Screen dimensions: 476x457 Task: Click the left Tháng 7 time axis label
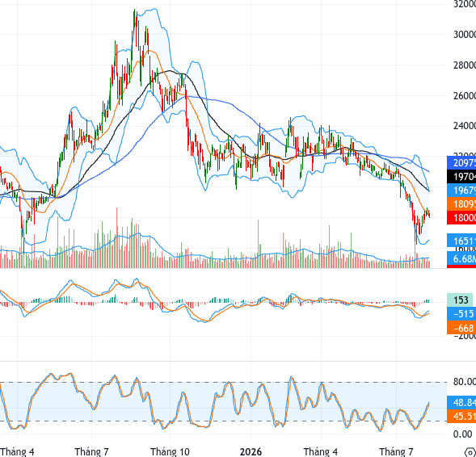click(91, 452)
